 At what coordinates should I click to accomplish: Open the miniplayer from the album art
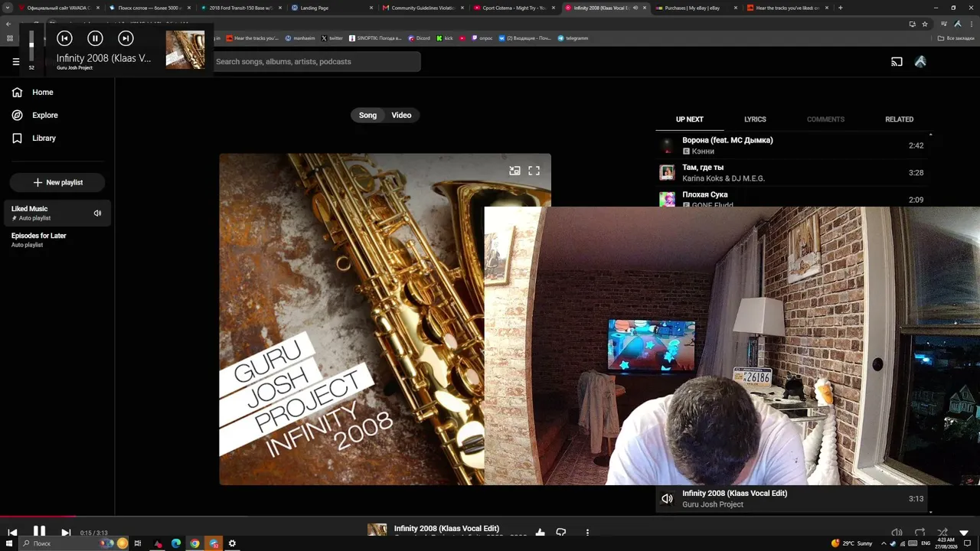(514, 171)
